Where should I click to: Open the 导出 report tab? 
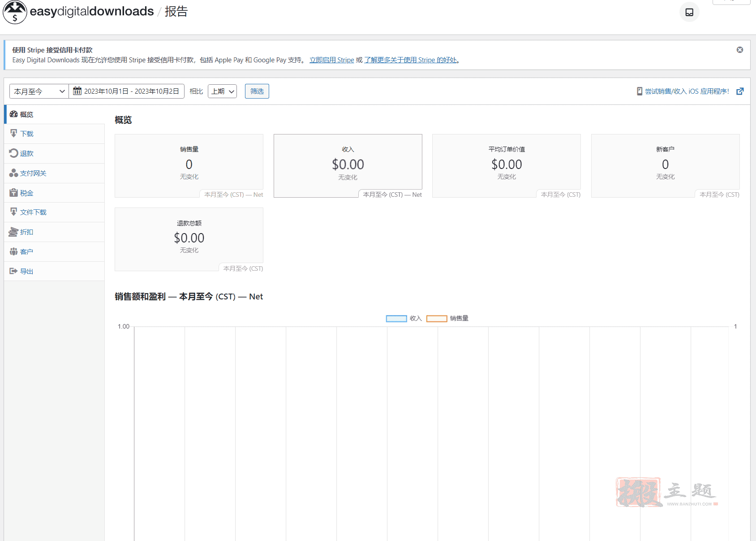coord(55,271)
